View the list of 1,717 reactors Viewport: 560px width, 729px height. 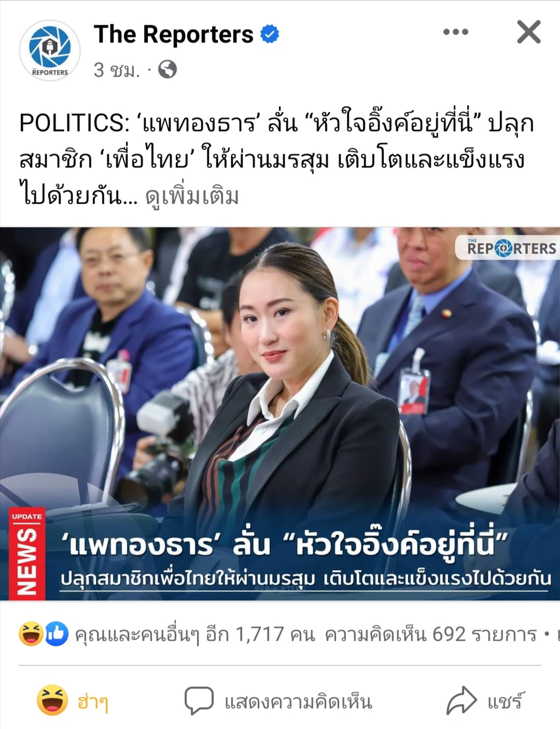194,634
